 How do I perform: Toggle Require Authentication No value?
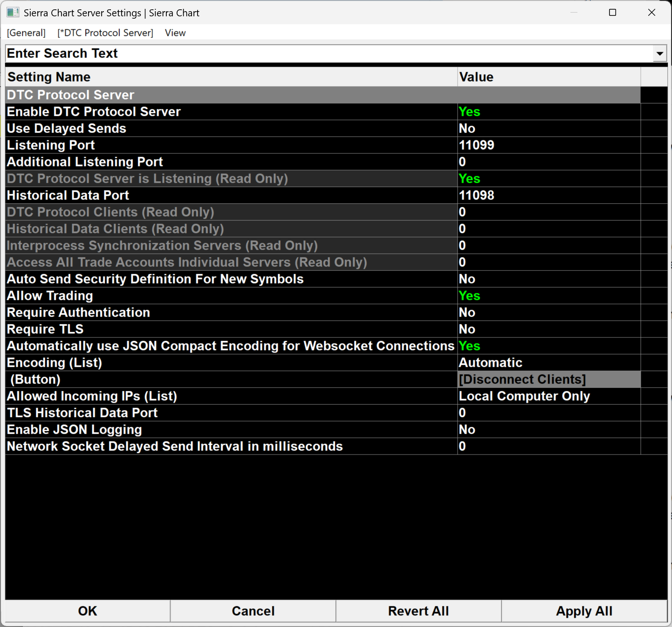549,313
